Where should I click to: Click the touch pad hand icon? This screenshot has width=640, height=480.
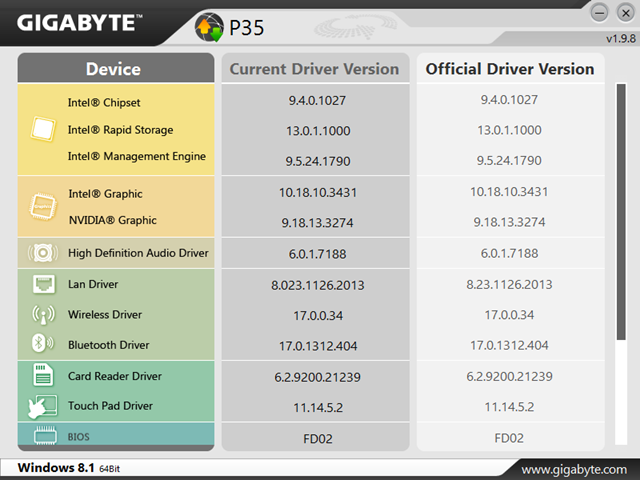click(42, 406)
